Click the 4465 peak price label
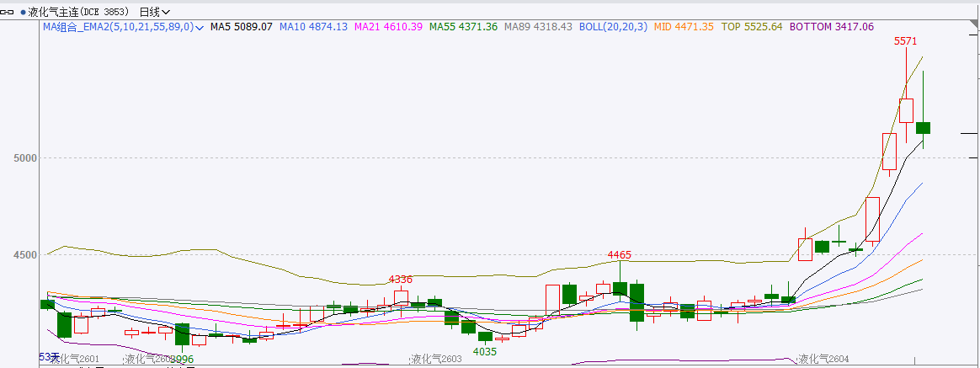The width and height of the screenshot is (980, 368). (620, 254)
